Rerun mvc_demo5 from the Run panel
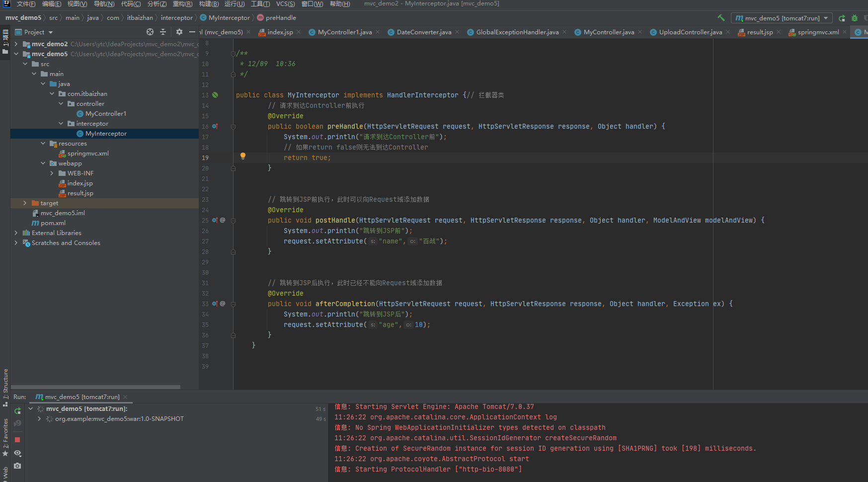Viewport: 868px width, 482px height. (17, 410)
